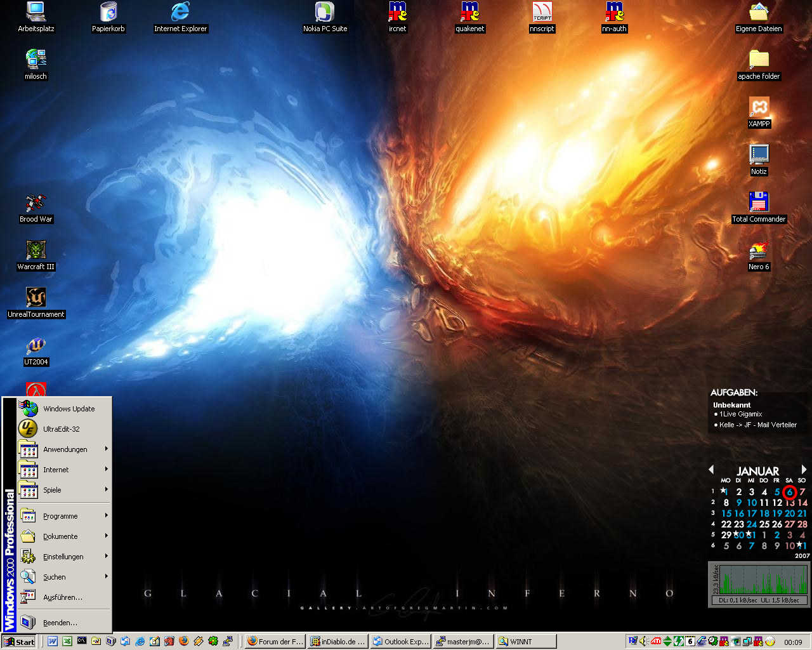
Task: Select circled day 6 in Januar calendar
Action: point(789,492)
